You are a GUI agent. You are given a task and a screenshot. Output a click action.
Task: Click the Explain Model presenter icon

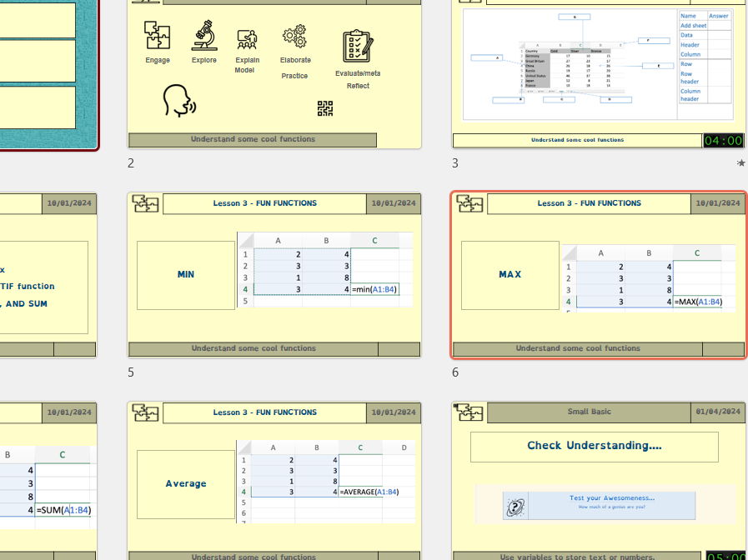click(x=247, y=37)
